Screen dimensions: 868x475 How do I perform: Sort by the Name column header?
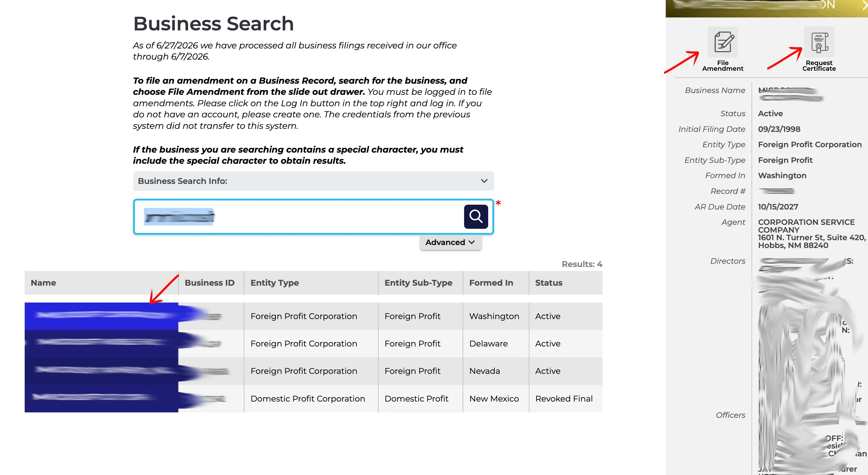[101, 283]
